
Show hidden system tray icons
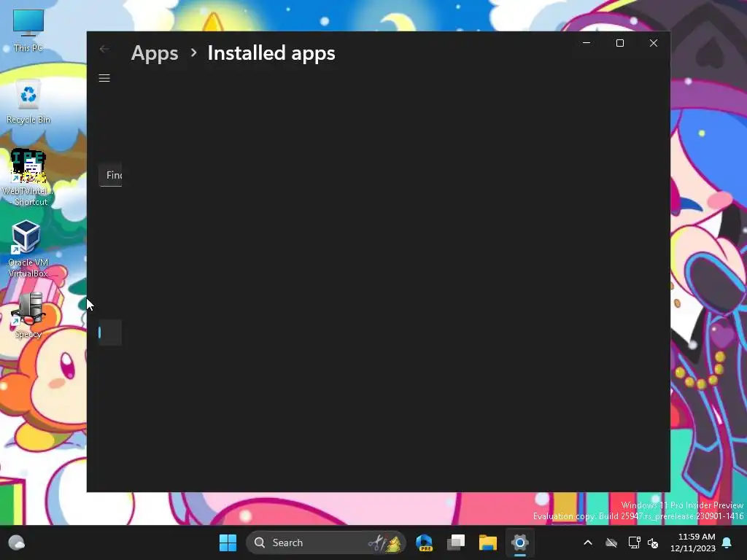coord(588,542)
